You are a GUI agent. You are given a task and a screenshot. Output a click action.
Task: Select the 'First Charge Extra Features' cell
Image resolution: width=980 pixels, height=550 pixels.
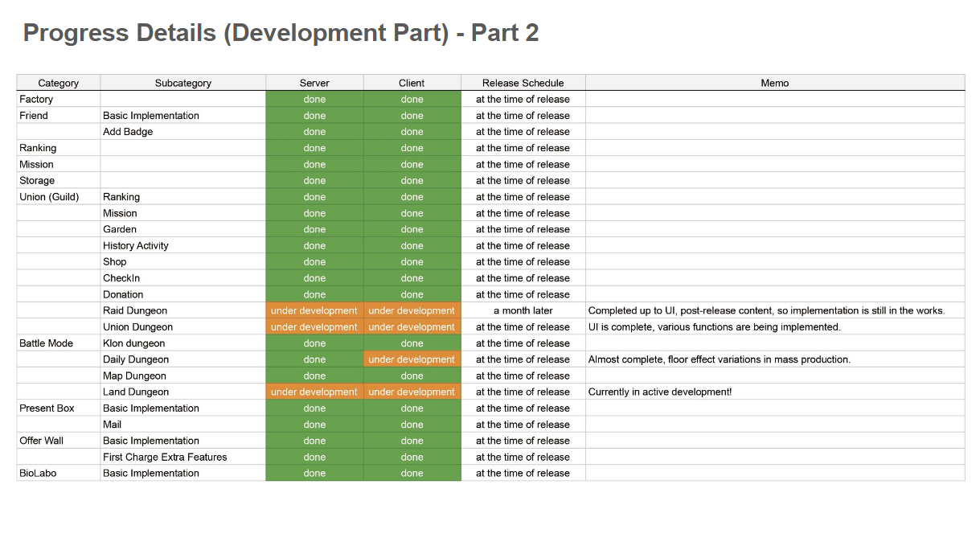pos(165,458)
